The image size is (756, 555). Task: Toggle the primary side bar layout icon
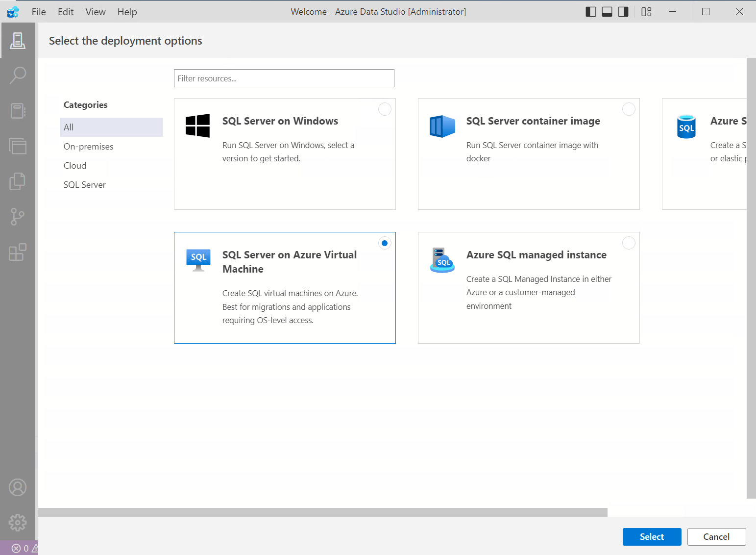click(x=591, y=12)
